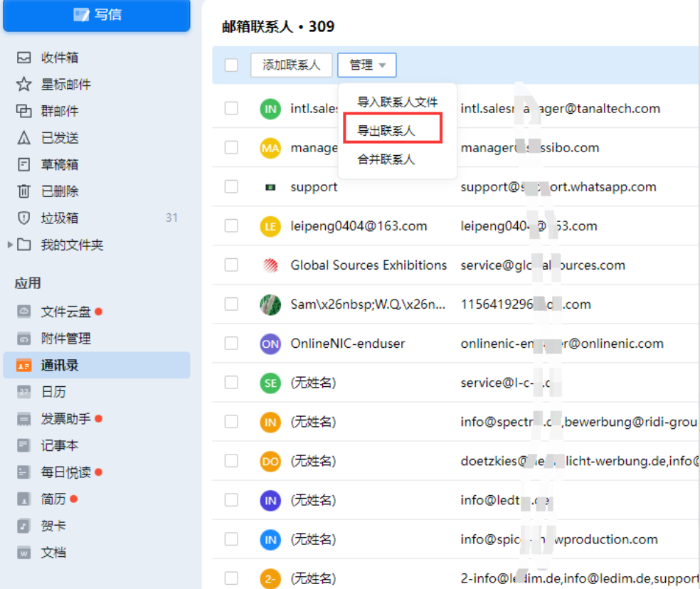Check the support contact checkbox
The height and width of the screenshot is (589, 700).
pos(231,186)
